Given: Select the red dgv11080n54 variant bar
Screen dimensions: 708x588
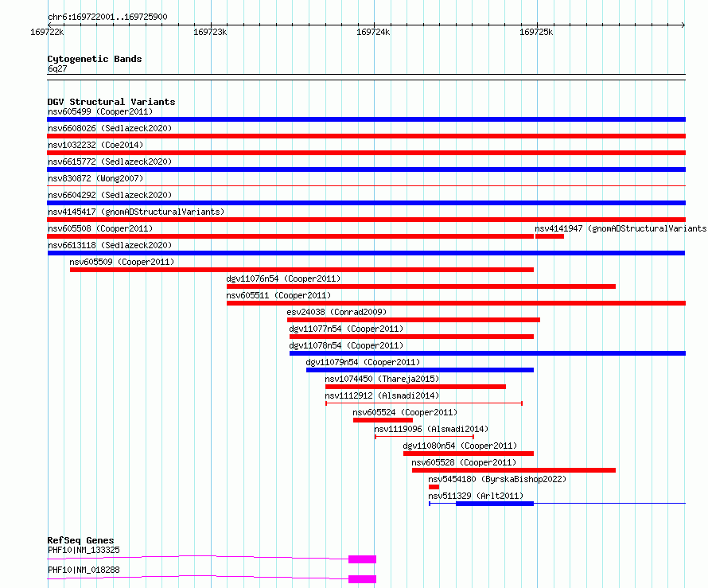Looking at the screenshot, I should click(x=469, y=454).
